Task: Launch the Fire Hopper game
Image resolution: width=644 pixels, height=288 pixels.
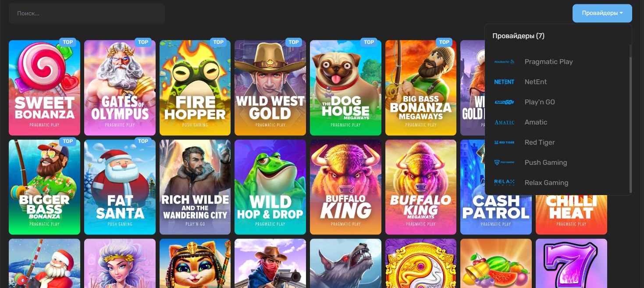Action: point(195,88)
